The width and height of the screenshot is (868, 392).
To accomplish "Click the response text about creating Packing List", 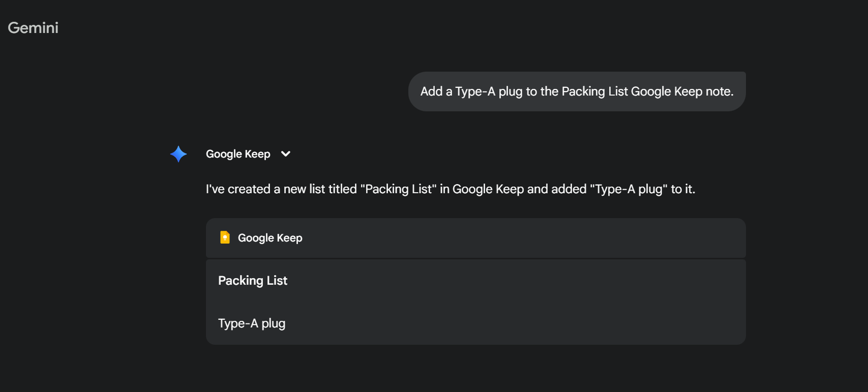I will (450, 188).
